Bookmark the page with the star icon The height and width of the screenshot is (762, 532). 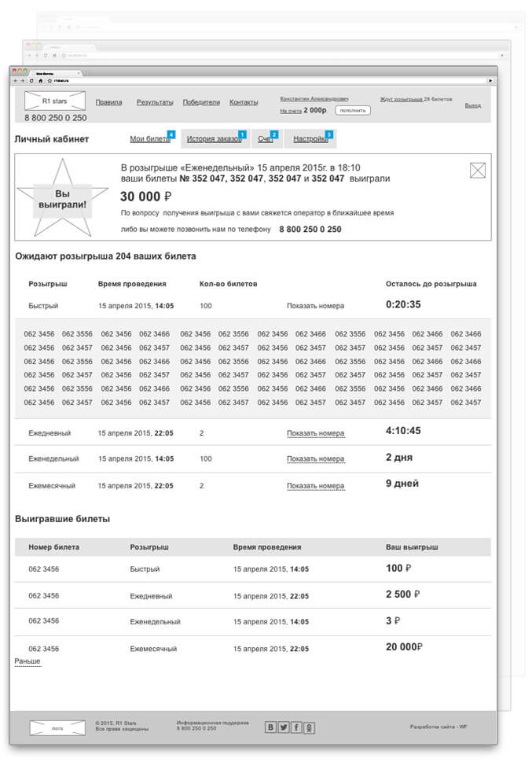click(50, 81)
